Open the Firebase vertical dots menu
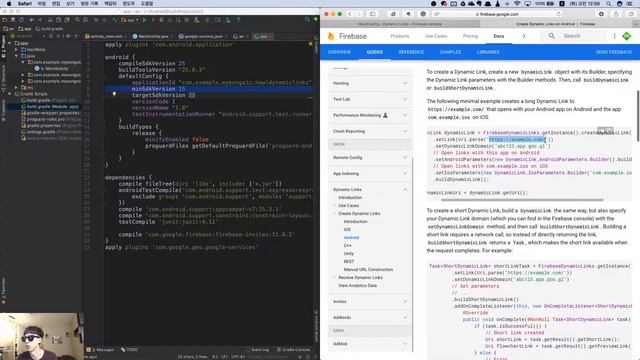 pos(614,36)
